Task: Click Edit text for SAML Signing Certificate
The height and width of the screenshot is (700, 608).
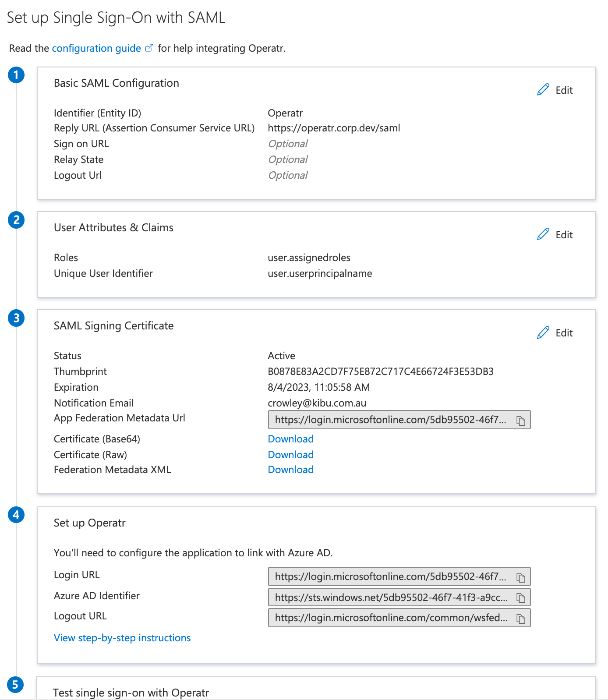Action: [564, 333]
